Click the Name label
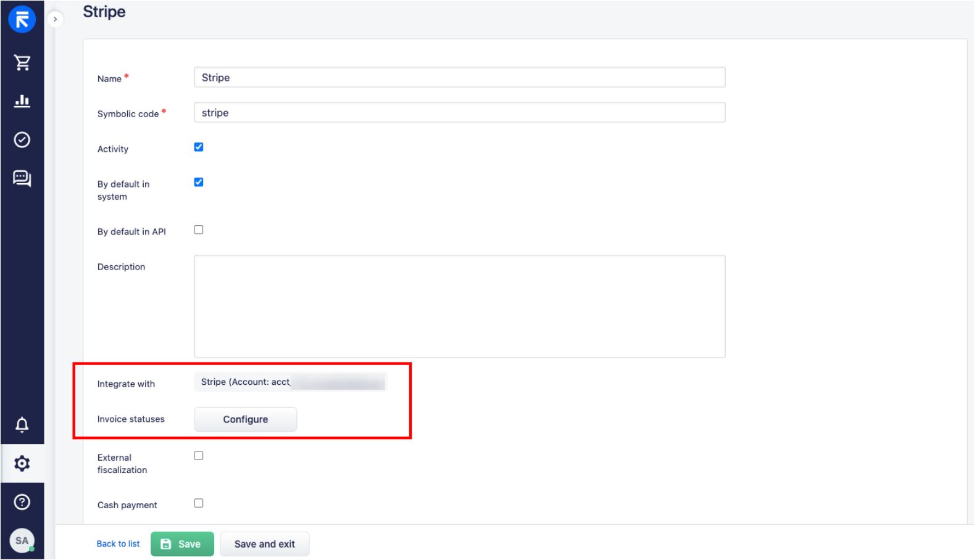 (x=109, y=78)
